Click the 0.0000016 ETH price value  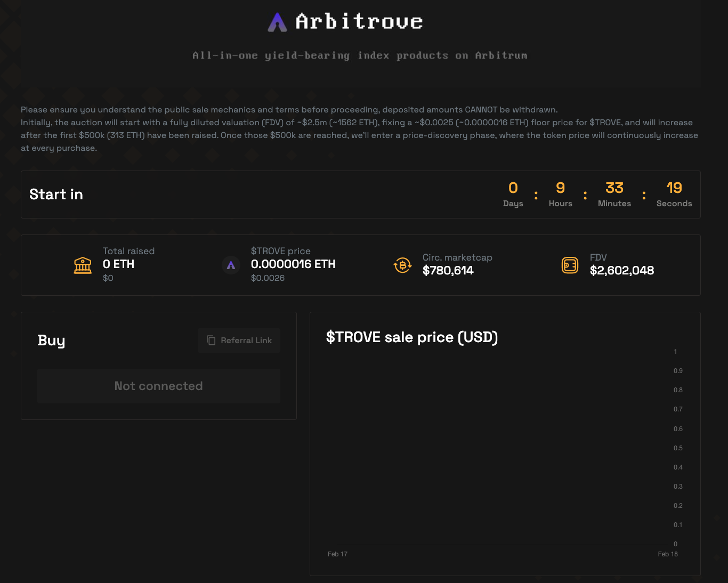point(293,264)
